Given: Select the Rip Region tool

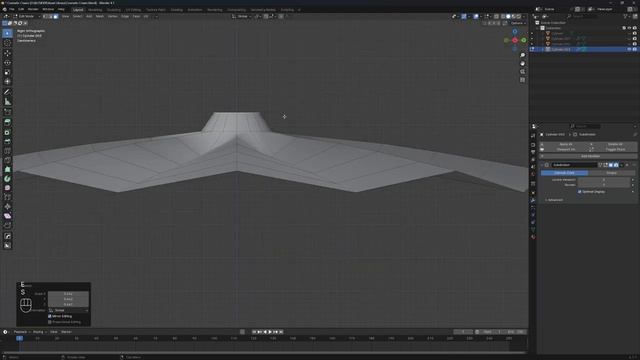Looking at the screenshot, I should pyautogui.click(x=7, y=225).
